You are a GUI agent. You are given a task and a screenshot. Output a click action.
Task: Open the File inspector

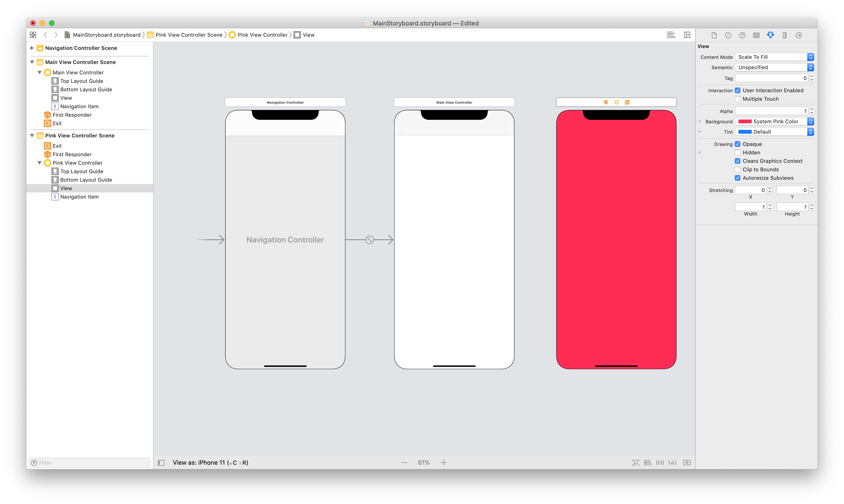(714, 35)
